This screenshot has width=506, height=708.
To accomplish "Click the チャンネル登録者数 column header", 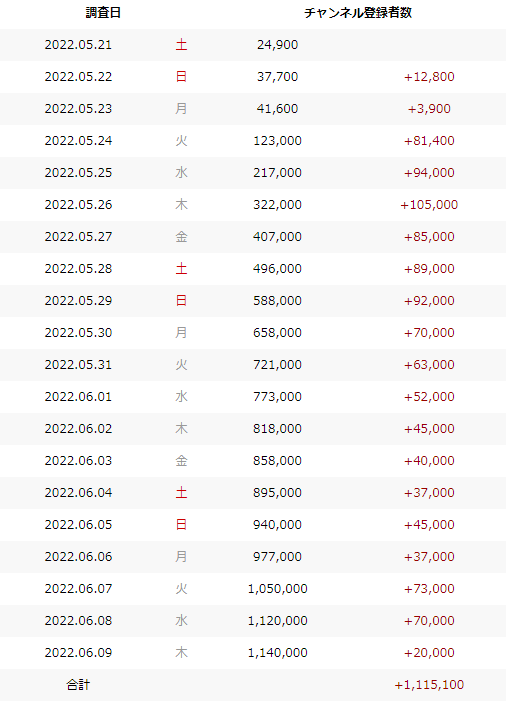I will [x=358, y=13].
